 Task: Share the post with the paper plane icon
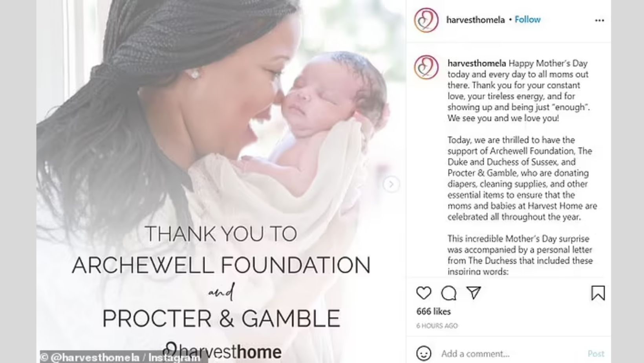474,293
